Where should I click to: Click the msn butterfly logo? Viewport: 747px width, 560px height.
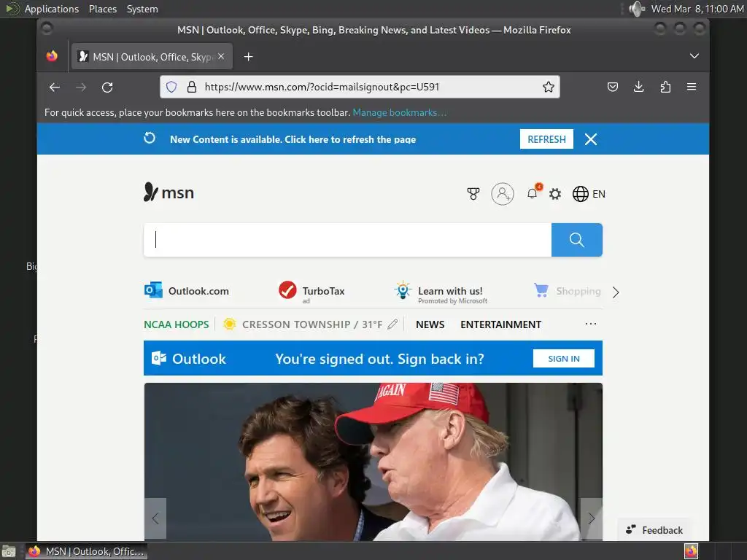[x=169, y=192]
